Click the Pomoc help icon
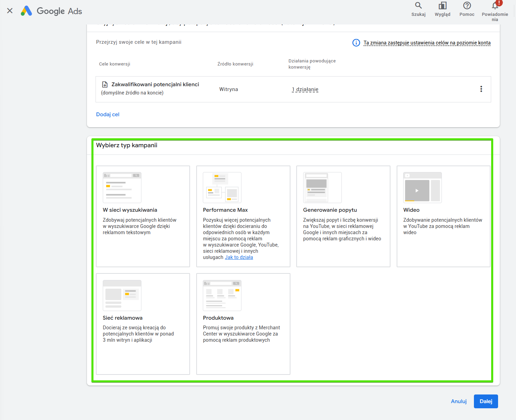Viewport: 516px width, 420px height. point(467,6)
